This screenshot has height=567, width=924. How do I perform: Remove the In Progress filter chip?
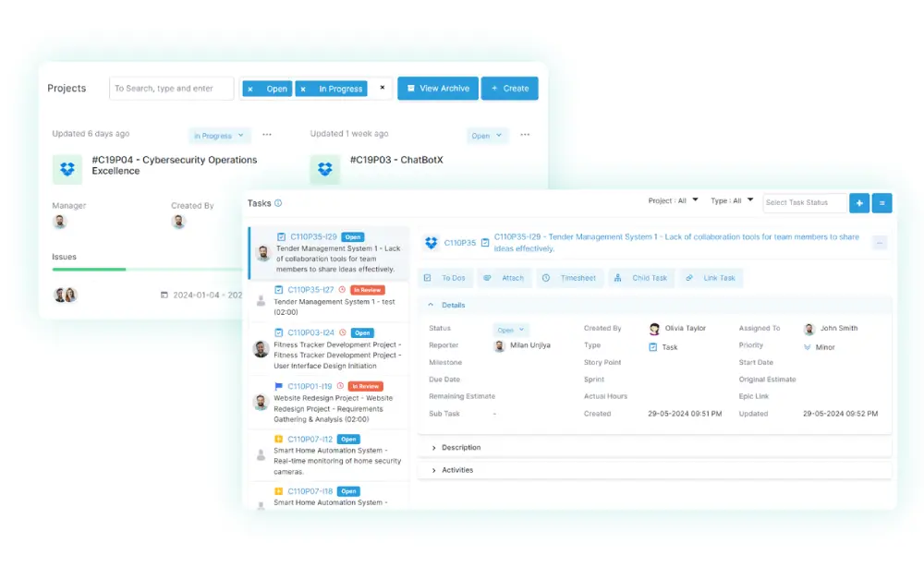pyautogui.click(x=303, y=89)
